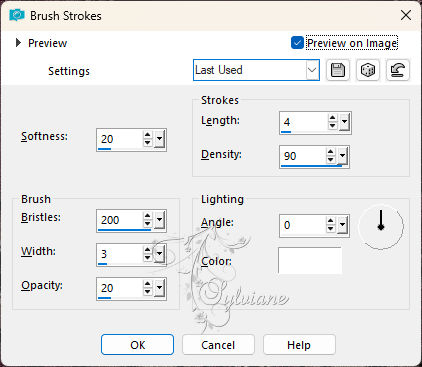Increase the Strokes Length value with the up arrow

click(x=332, y=118)
